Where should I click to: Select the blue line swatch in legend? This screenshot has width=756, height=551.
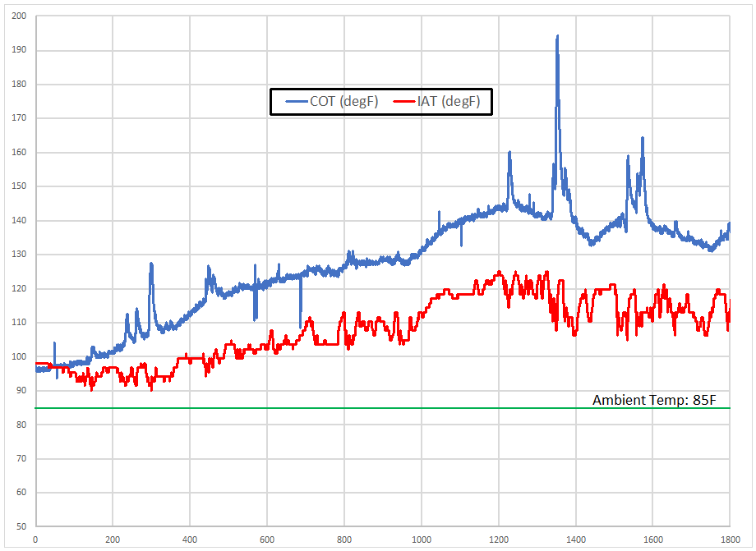pos(294,102)
